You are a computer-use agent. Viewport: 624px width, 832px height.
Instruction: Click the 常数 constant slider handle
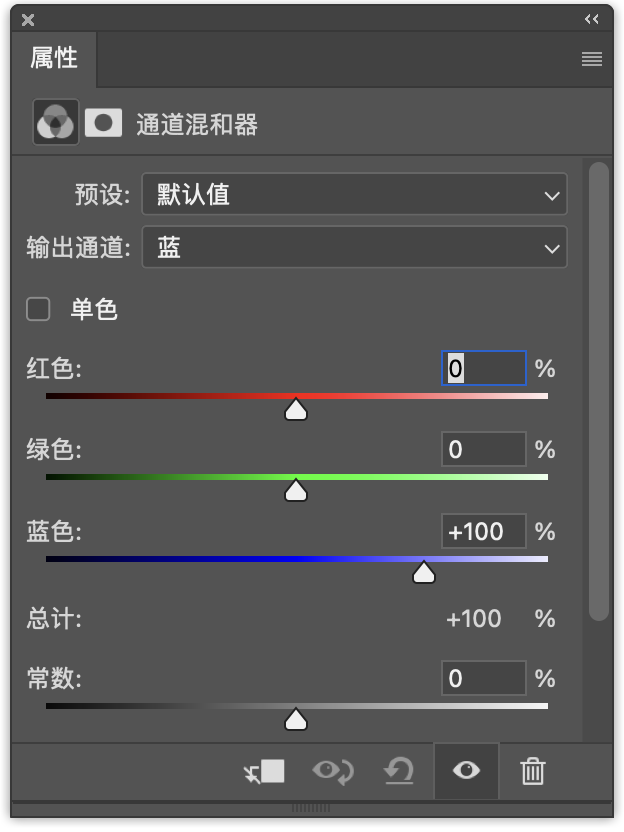coord(296,719)
